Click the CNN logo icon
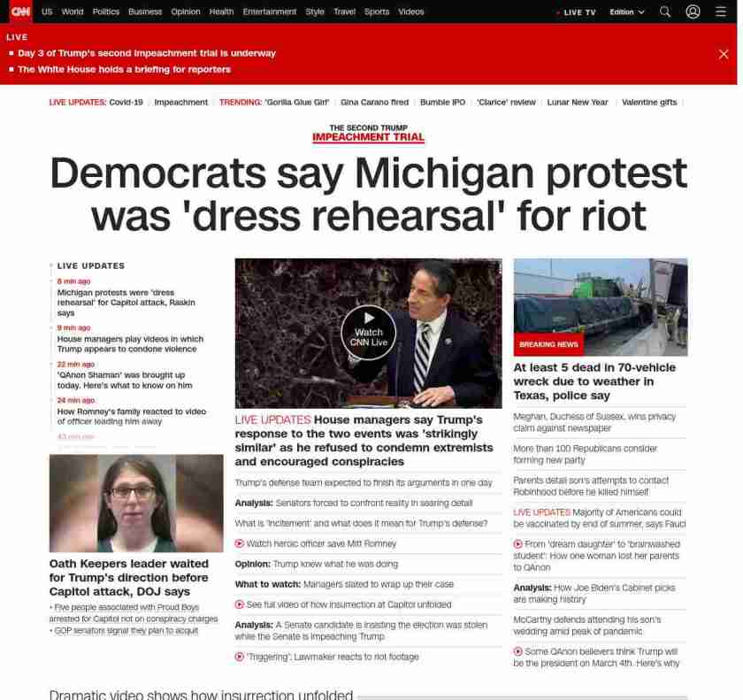The image size is (743, 700). (x=20, y=12)
